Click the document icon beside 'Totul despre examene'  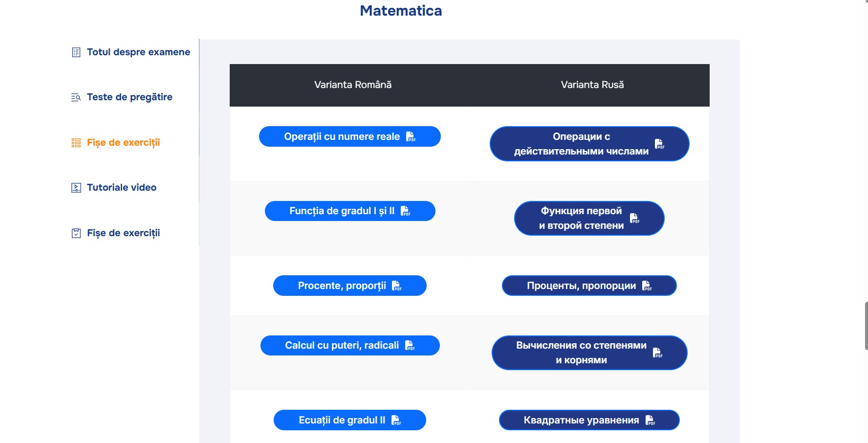76,52
